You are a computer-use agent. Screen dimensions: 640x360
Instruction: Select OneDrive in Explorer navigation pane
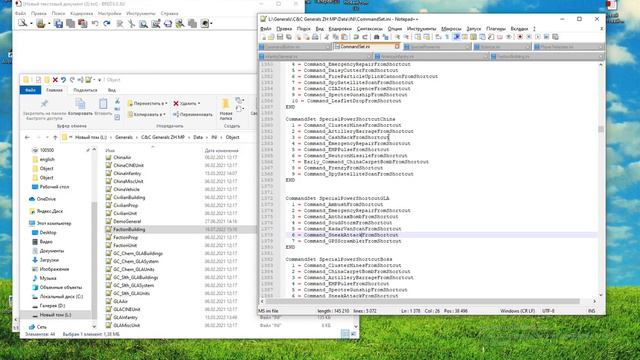click(46, 199)
